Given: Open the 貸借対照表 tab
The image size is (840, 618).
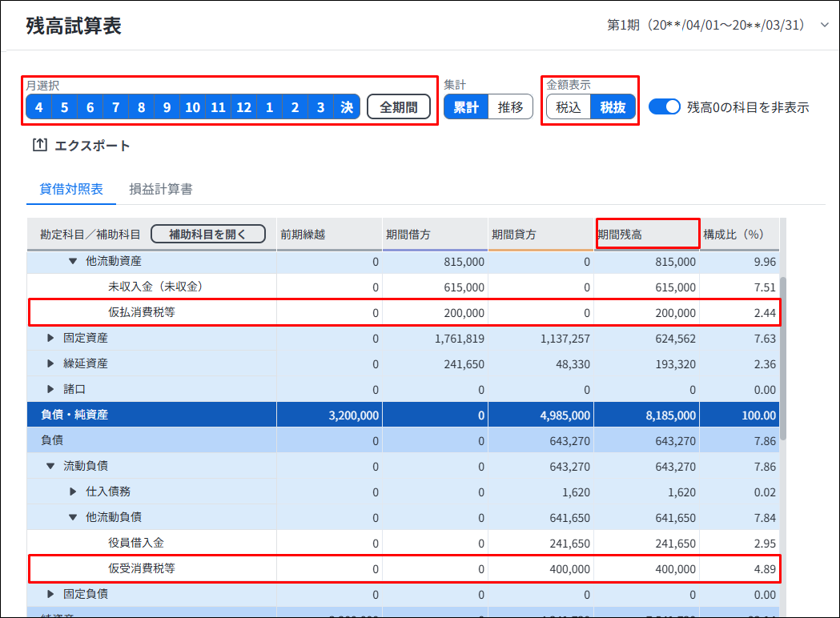Looking at the screenshot, I should point(71,189).
